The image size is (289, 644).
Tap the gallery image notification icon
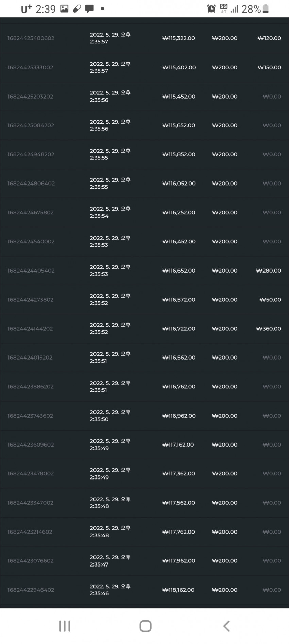(x=64, y=9)
